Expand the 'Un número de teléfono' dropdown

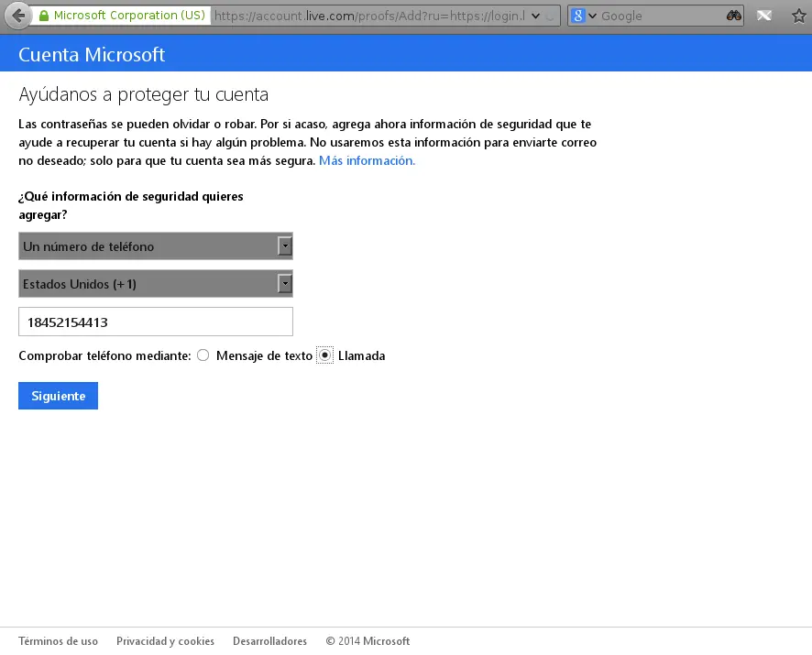(x=156, y=246)
